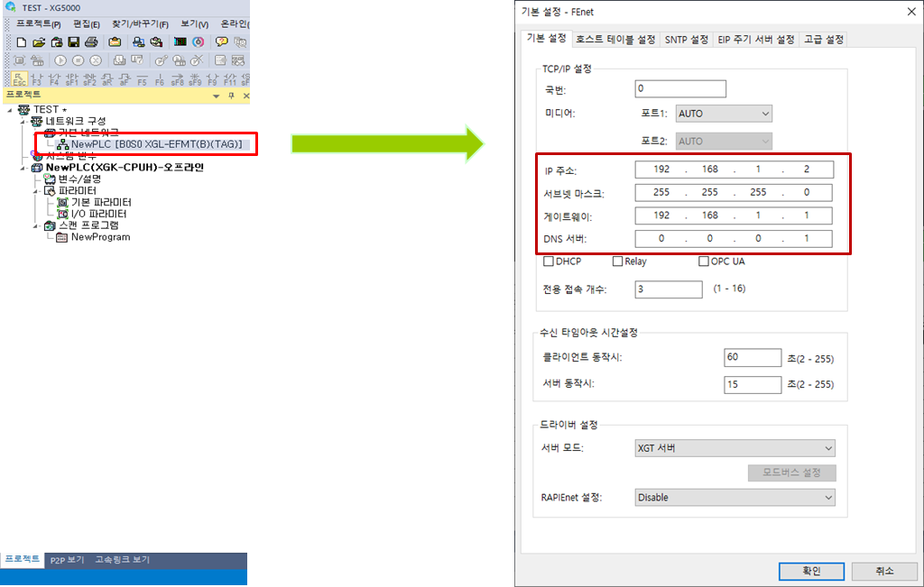
Task: Click the sF8 arrow line tool
Action: [x=178, y=78]
